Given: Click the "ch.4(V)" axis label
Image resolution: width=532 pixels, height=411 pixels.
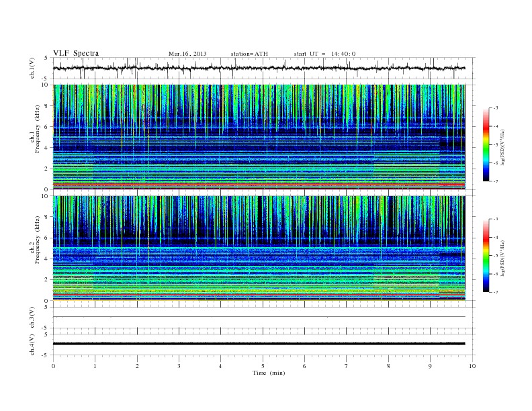Looking at the screenshot, I should click(32, 345).
